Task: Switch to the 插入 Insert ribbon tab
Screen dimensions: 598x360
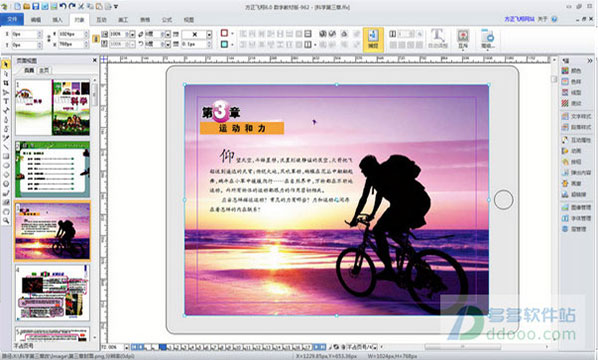Action: tap(57, 19)
